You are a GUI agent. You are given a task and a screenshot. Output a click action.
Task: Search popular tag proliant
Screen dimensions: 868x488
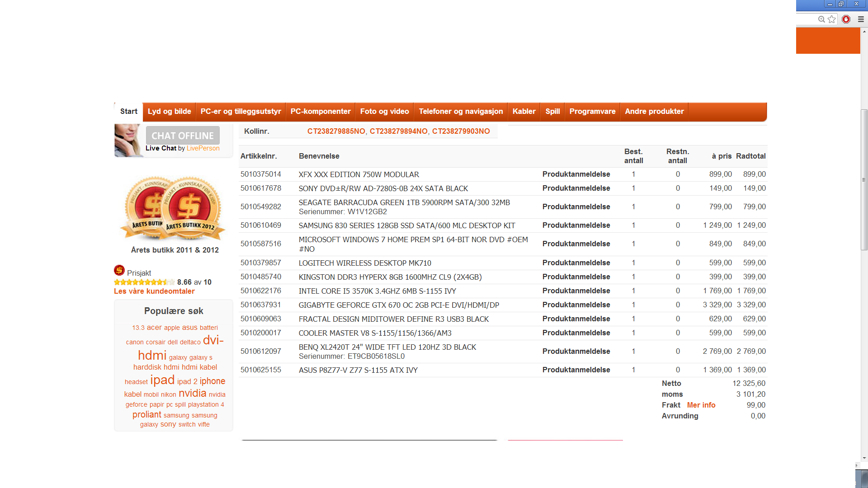pos(146,415)
